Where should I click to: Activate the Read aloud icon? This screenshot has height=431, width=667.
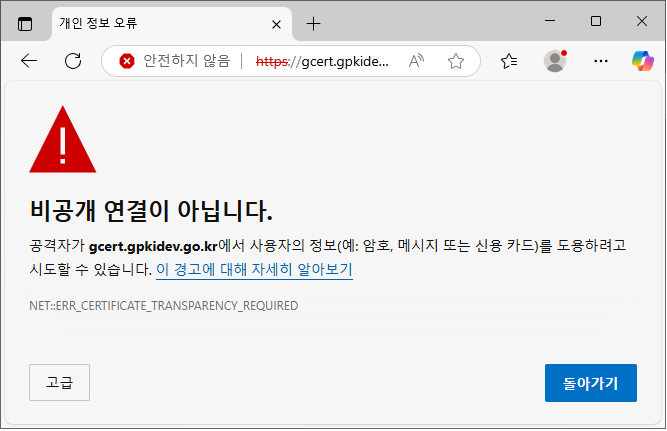click(418, 61)
